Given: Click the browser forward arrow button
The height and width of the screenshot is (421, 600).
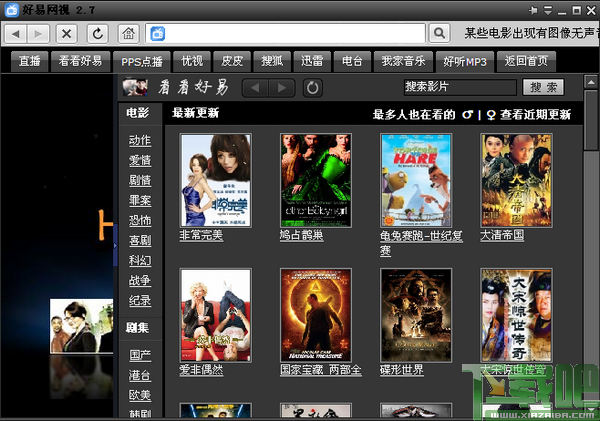Looking at the screenshot, I should [38, 34].
